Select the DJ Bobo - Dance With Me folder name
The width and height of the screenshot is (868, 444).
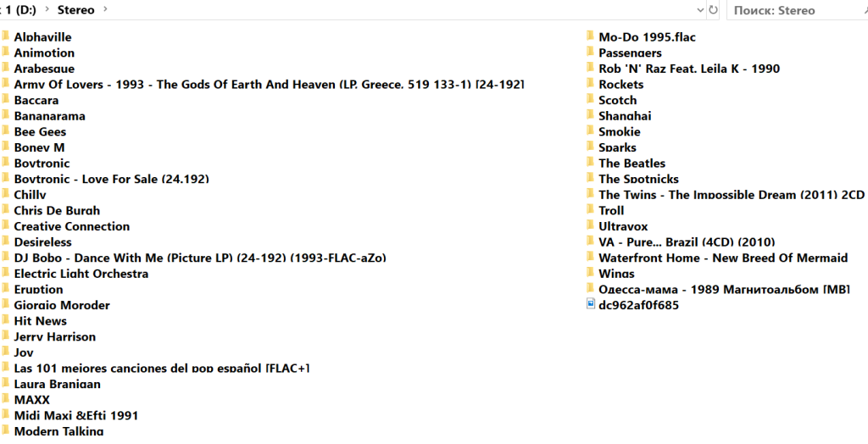(x=200, y=258)
